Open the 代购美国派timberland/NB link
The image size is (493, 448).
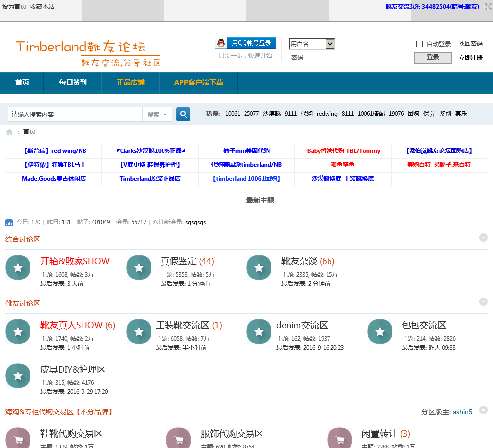pos(246,164)
